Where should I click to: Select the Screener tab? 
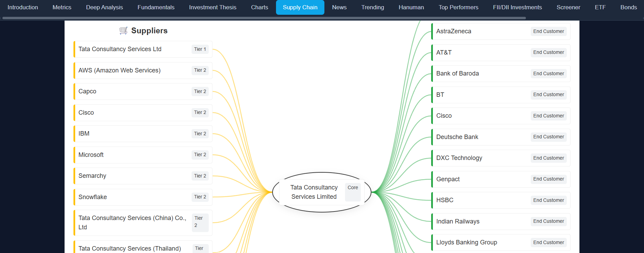568,7
